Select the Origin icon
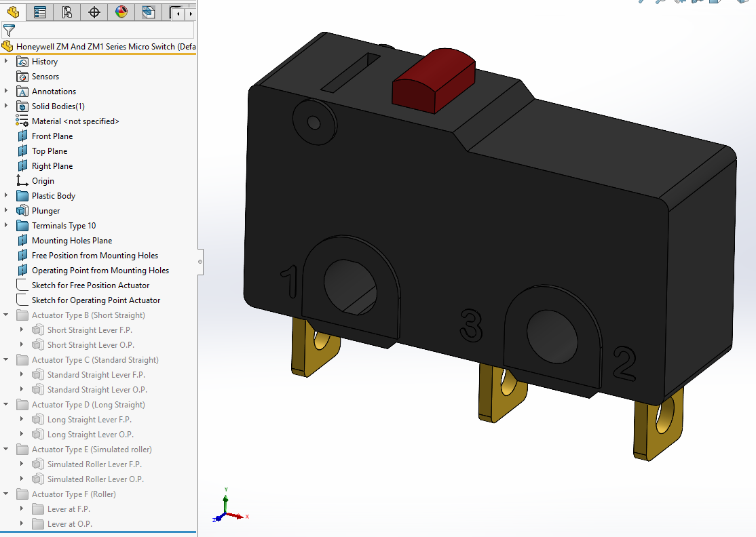The image size is (756, 537). coord(22,180)
